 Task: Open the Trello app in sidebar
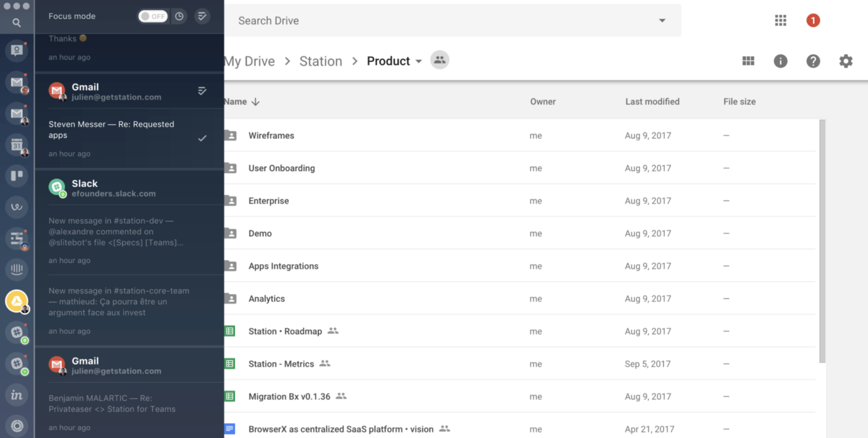click(x=17, y=175)
